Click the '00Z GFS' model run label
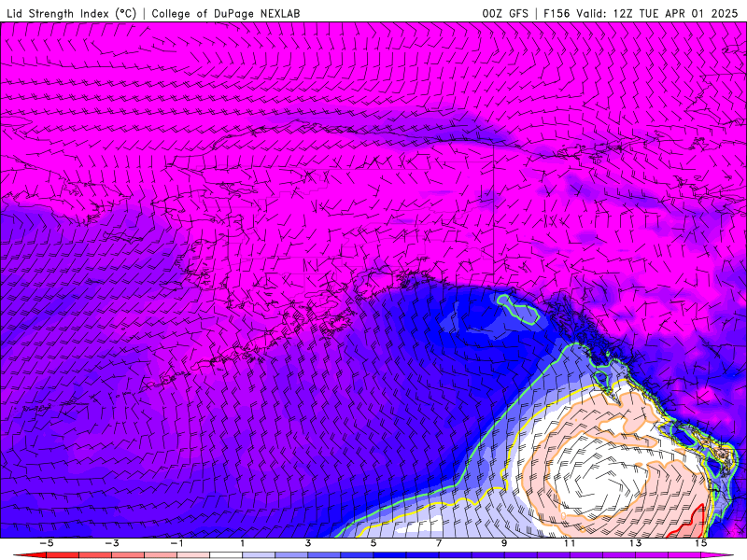 [x=505, y=13]
